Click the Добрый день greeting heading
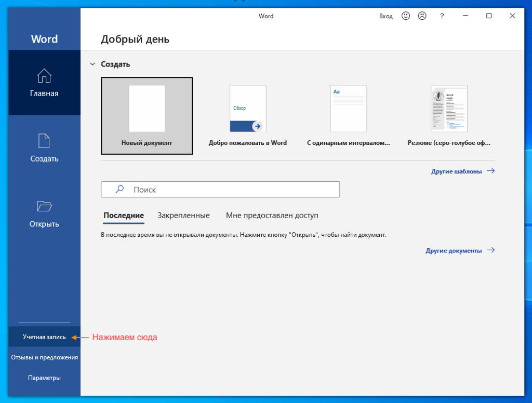This screenshot has height=403, width=532. (x=135, y=39)
